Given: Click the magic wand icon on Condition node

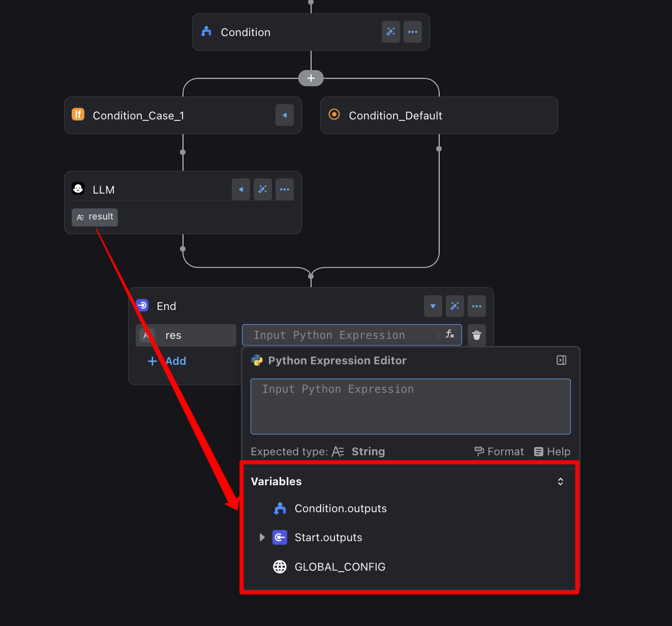Looking at the screenshot, I should click(390, 32).
